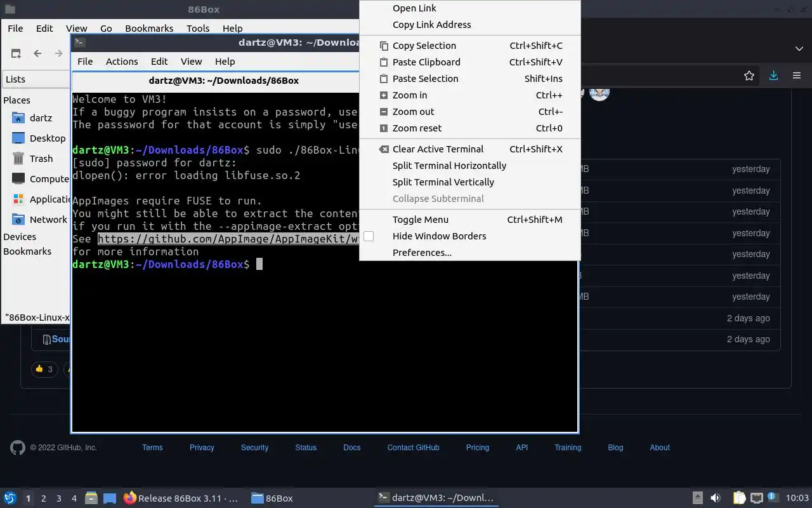
Task: Open the terminal File menu
Action: [x=85, y=62]
